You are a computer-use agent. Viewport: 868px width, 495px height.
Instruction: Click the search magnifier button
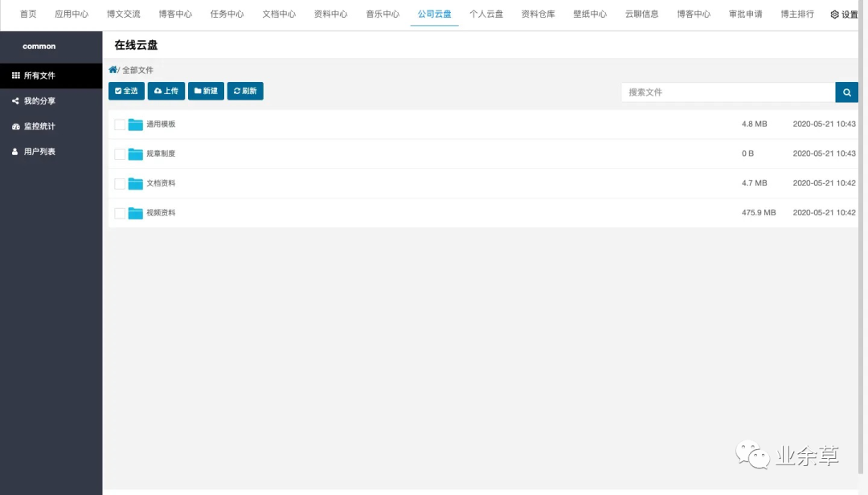click(846, 92)
